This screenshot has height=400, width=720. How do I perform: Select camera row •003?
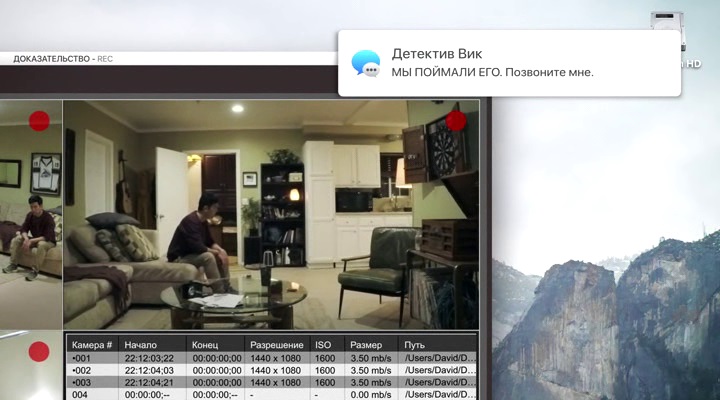[x=272, y=382]
